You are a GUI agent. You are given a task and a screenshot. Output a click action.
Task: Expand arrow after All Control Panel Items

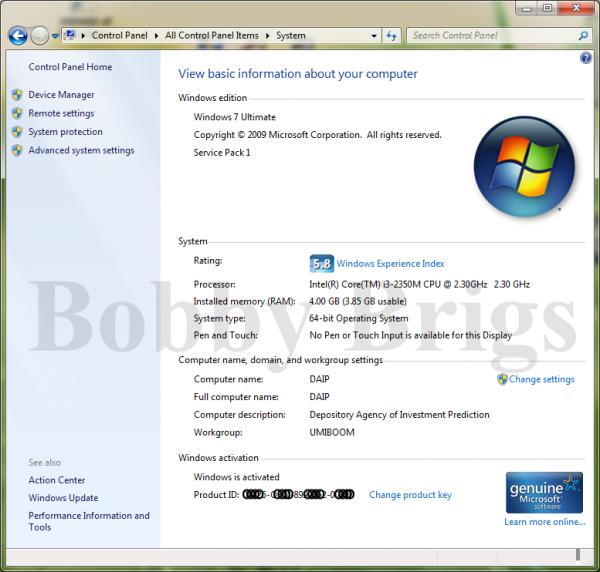pos(267,36)
